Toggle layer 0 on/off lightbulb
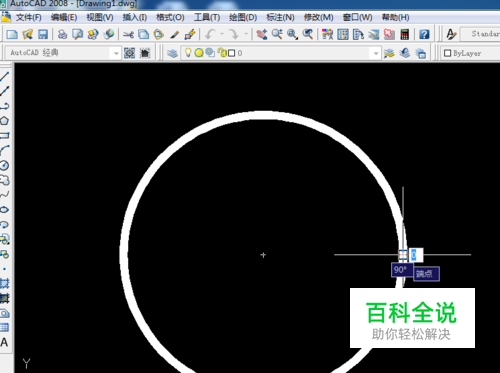This screenshot has height=373, width=500. click(x=188, y=53)
